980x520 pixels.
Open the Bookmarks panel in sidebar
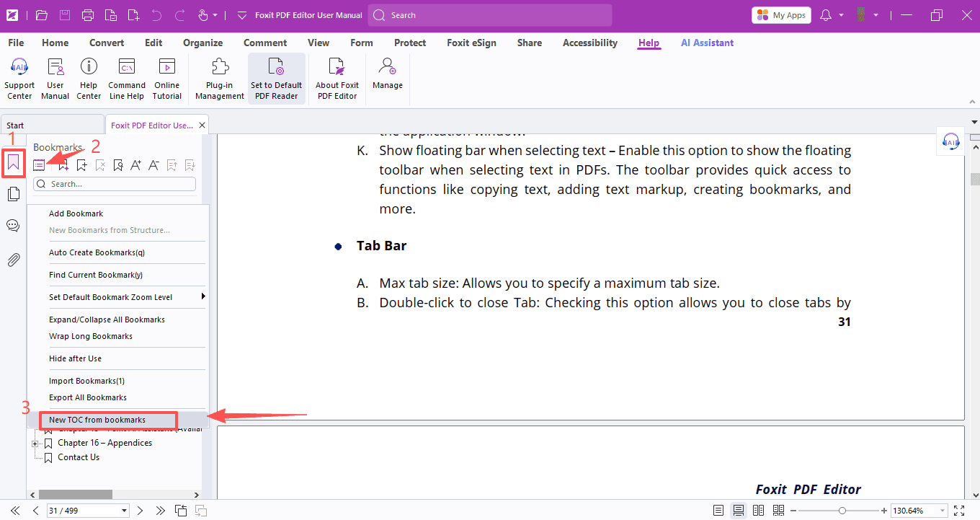[13, 164]
